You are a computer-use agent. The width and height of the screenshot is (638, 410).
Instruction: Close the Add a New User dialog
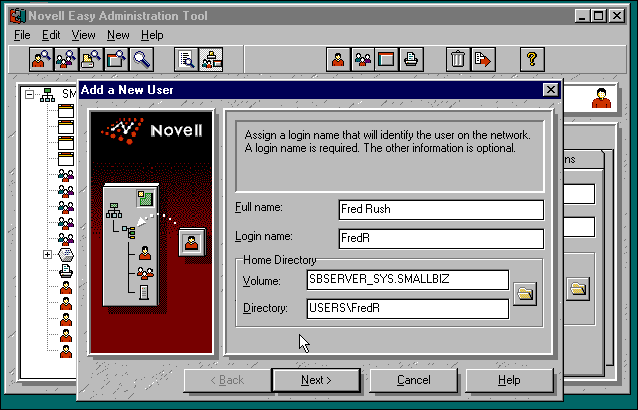(551, 89)
